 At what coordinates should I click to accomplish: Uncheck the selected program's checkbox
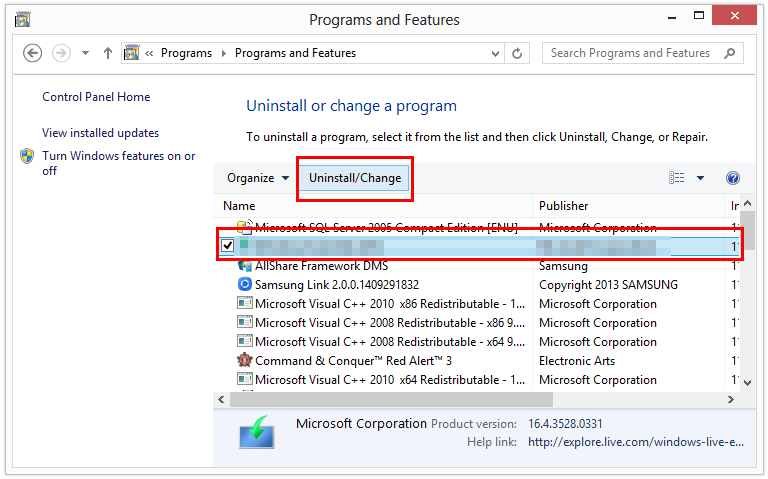[x=227, y=245]
